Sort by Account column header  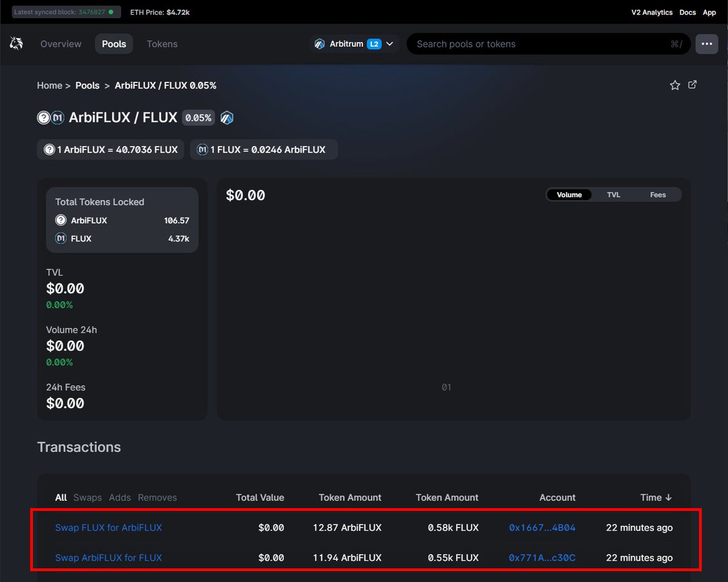[x=557, y=497]
